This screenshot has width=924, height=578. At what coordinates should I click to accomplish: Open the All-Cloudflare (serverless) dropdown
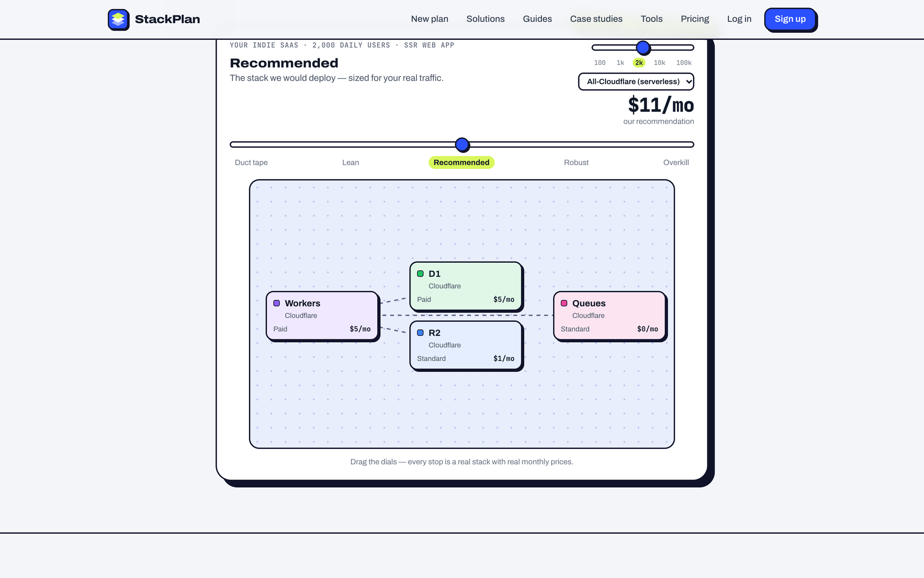(636, 81)
